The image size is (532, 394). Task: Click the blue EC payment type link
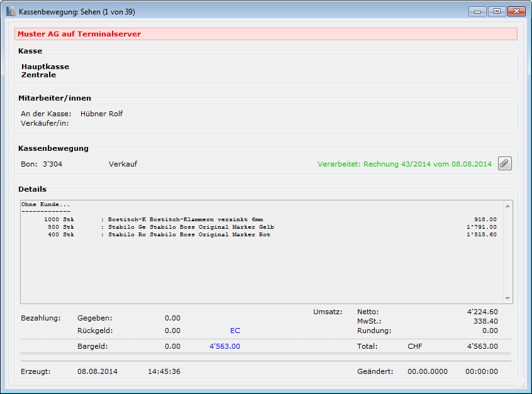coord(235,331)
